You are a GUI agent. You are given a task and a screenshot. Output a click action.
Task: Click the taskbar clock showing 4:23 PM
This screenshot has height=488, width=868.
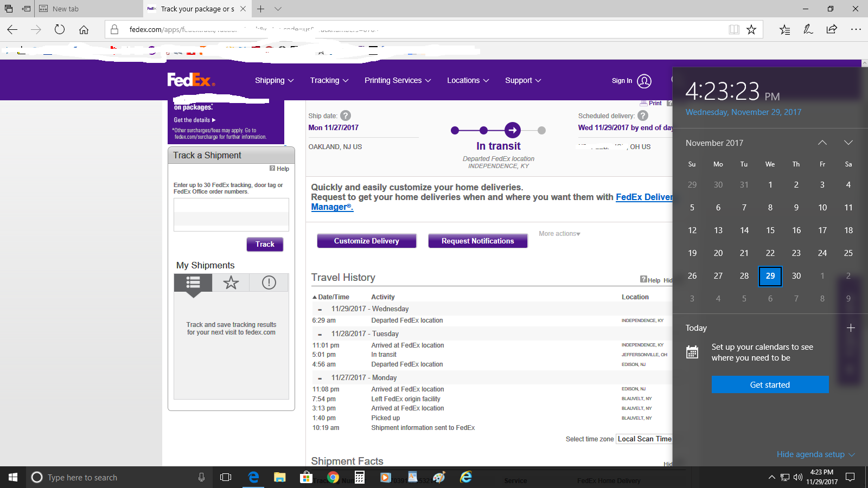822,477
